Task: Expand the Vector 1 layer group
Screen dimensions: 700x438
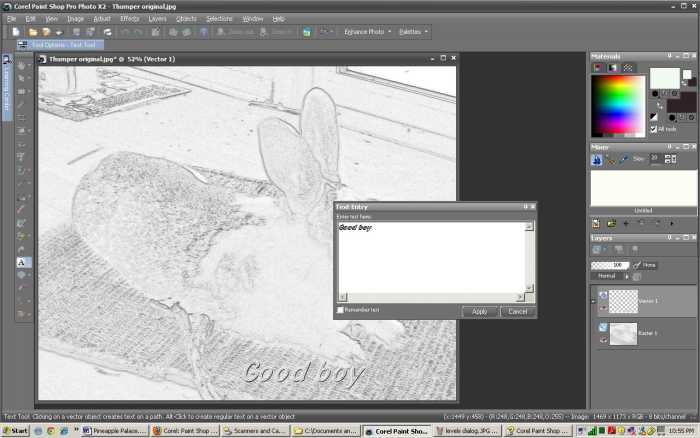Action: point(593,301)
